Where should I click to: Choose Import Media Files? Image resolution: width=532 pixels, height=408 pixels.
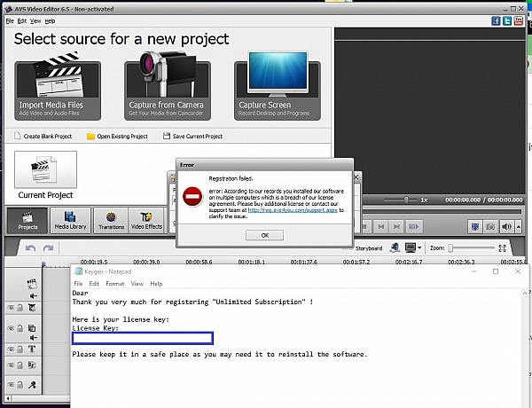tap(58, 86)
